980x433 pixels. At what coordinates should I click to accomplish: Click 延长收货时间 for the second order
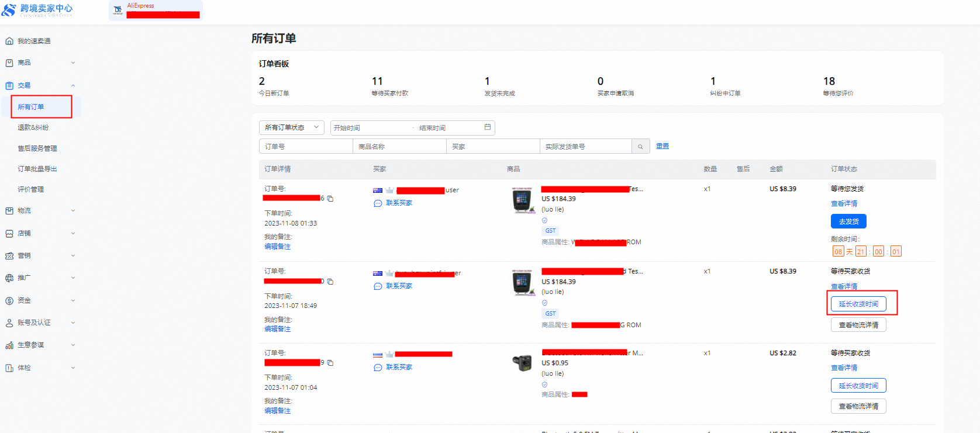858,304
